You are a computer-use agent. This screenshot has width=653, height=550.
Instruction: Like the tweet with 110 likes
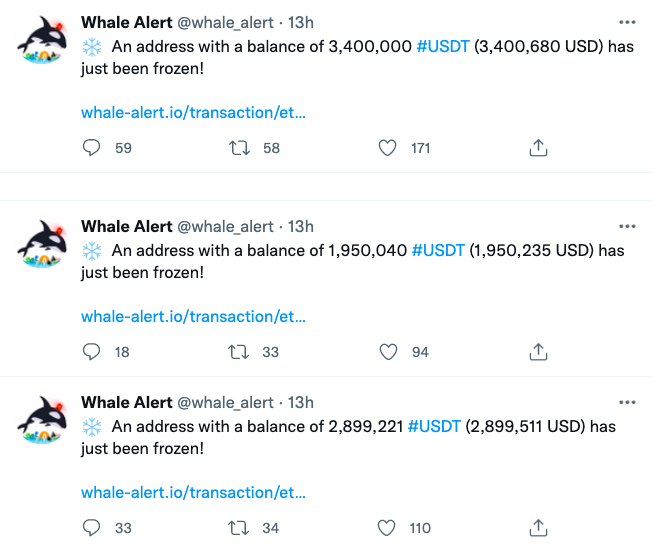(386, 528)
